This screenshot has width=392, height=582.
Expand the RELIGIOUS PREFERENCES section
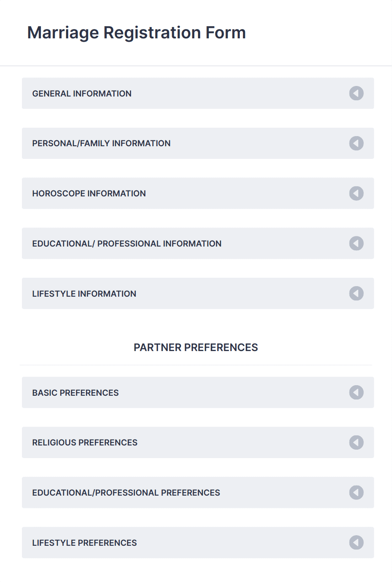click(x=196, y=443)
